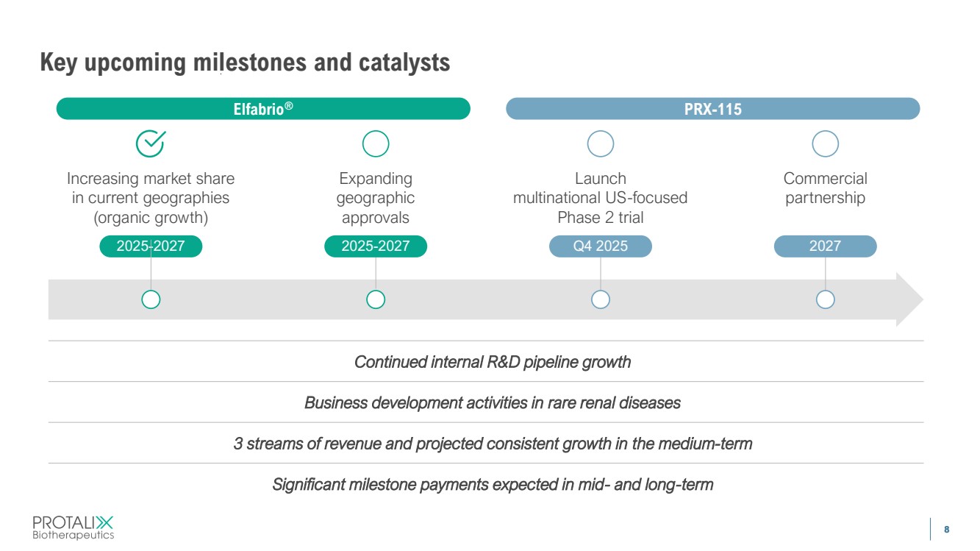Click the checkmark circle above market share

(x=151, y=144)
